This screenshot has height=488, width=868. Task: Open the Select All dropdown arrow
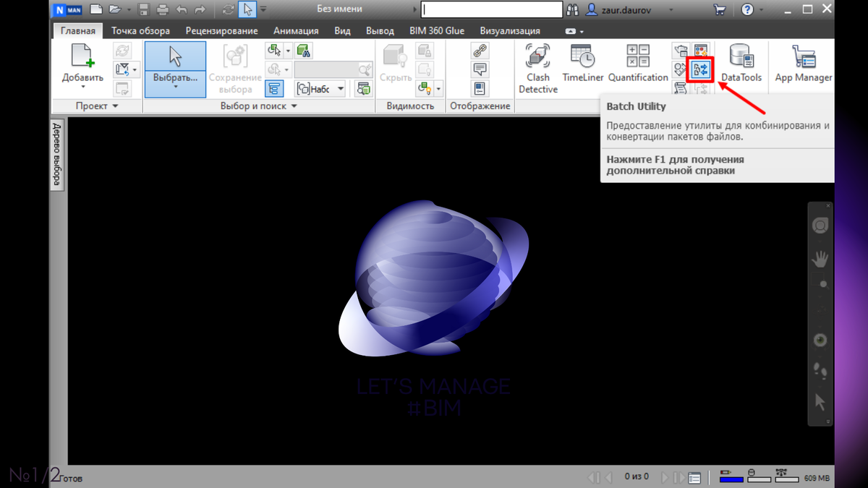pyautogui.click(x=288, y=51)
